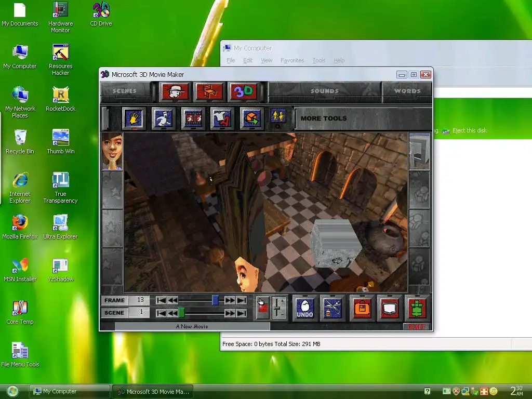Open the Scenes tab
The width and height of the screenshot is (532, 399).
point(125,91)
